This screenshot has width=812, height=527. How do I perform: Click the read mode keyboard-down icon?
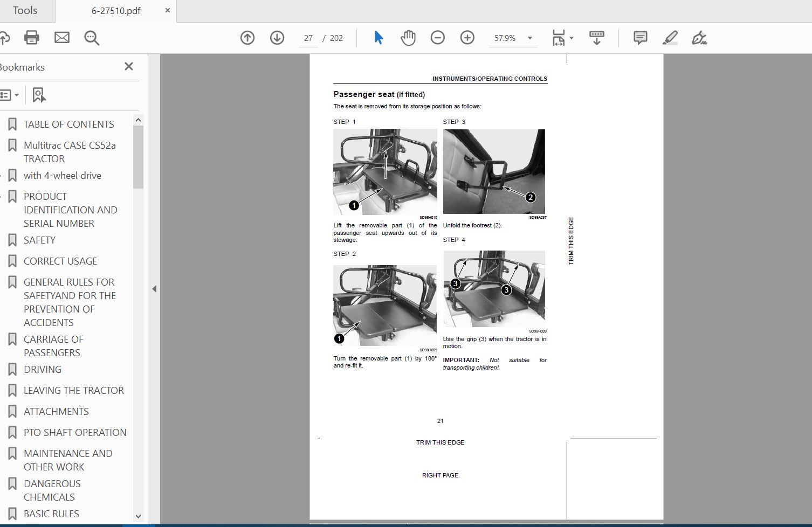click(x=597, y=38)
